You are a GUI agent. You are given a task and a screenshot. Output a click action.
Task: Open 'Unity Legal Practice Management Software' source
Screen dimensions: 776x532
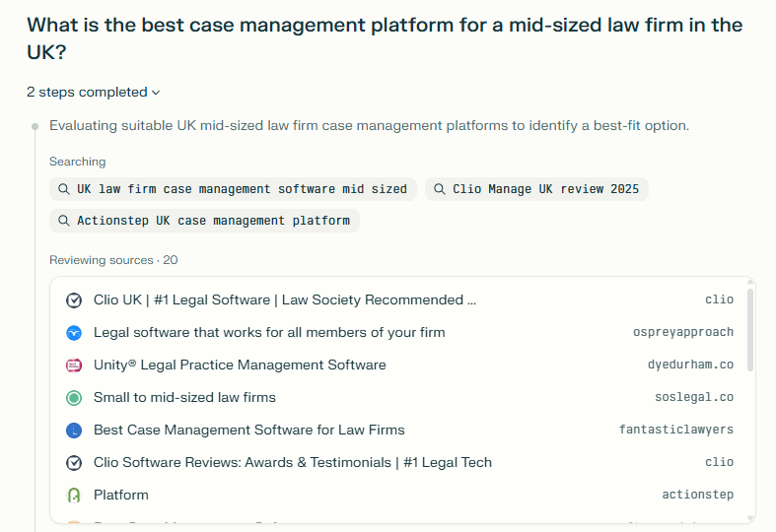click(x=240, y=365)
